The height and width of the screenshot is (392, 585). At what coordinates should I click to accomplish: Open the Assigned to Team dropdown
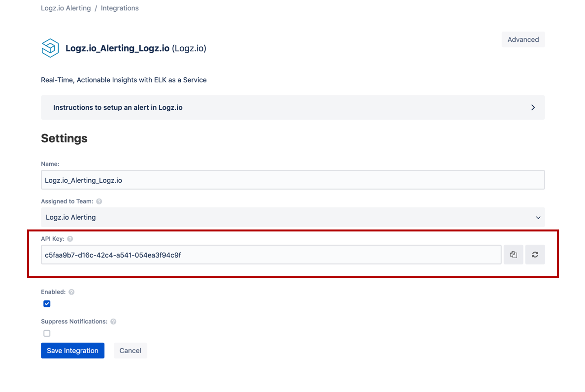point(293,218)
